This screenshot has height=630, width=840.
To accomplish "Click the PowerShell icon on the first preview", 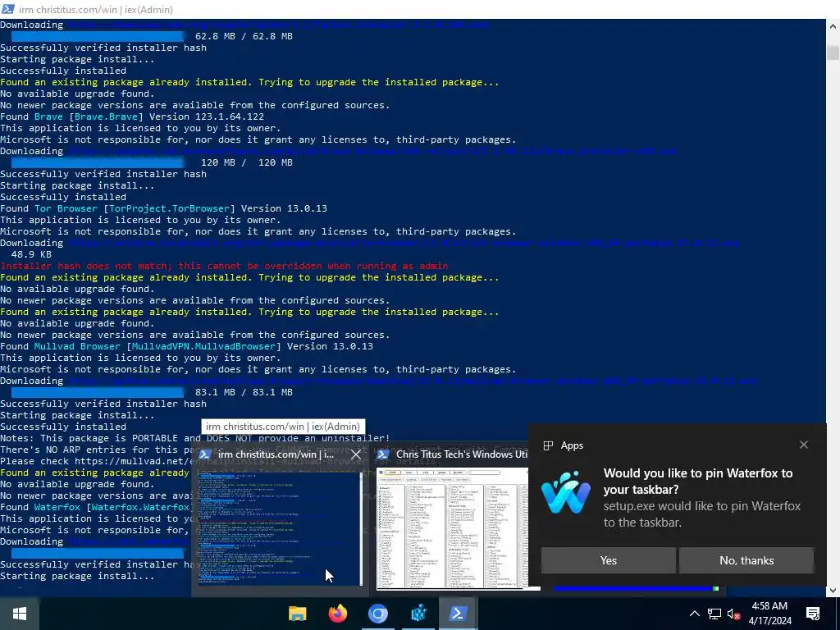I will click(204, 454).
